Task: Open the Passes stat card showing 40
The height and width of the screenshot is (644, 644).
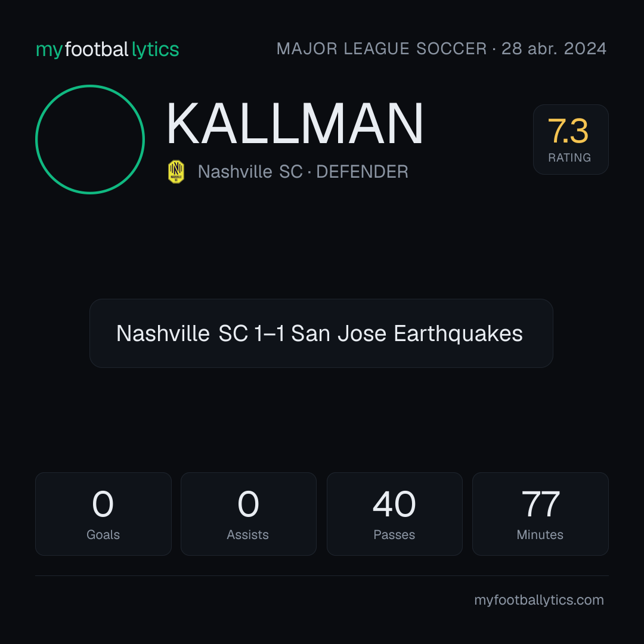Action: 394,514
